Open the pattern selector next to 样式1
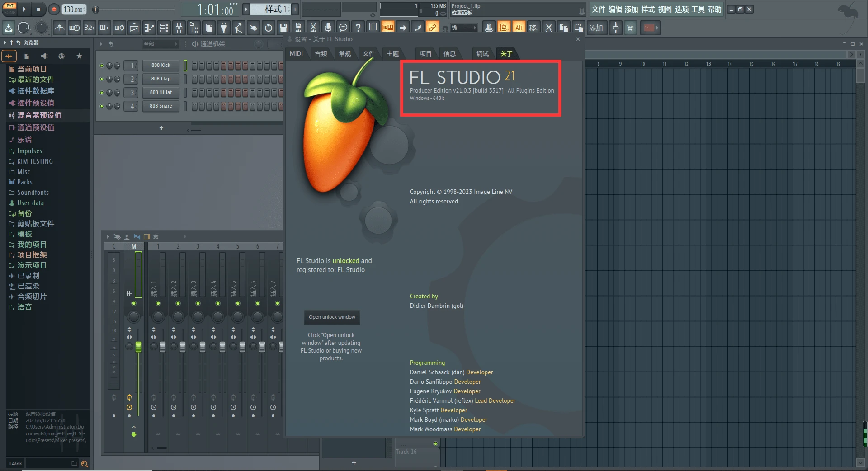Screen dimensions: 868x471 (x=246, y=9)
